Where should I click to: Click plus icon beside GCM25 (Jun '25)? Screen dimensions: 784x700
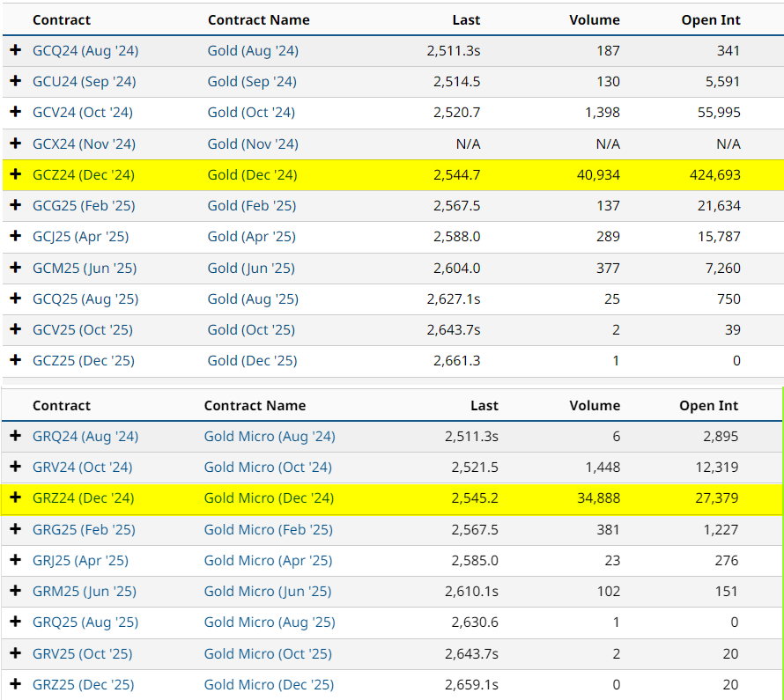click(x=15, y=268)
